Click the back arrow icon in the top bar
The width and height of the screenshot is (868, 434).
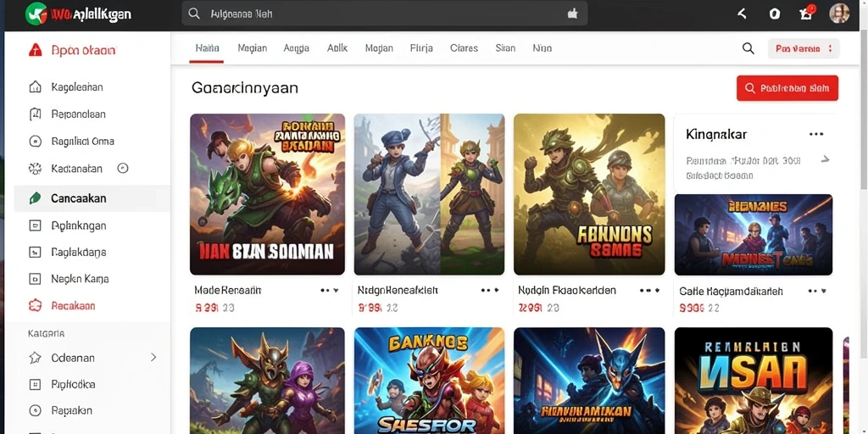tap(743, 14)
